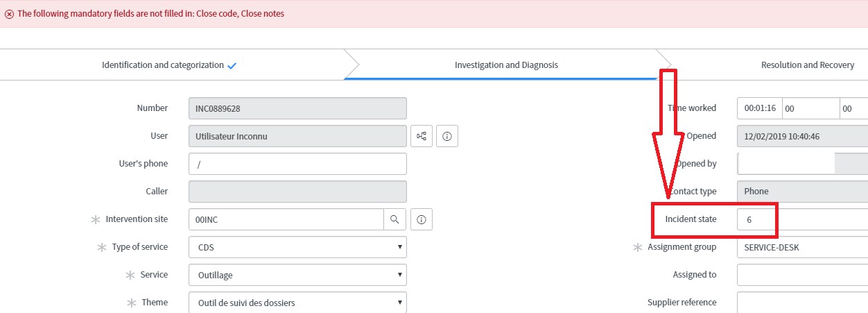Viewport: 868px width, 313px height.
Task: Expand the Theme dropdown list
Action: 297,303
